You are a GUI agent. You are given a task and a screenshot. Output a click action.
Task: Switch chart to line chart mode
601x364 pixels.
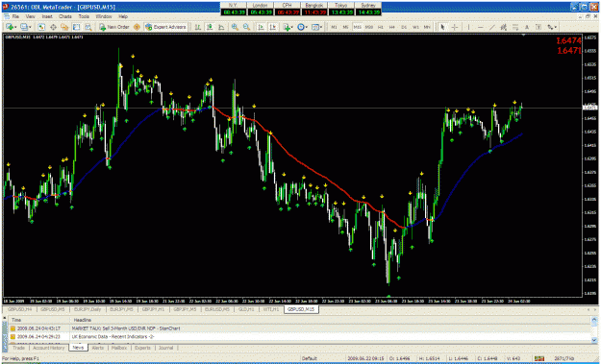221,27
